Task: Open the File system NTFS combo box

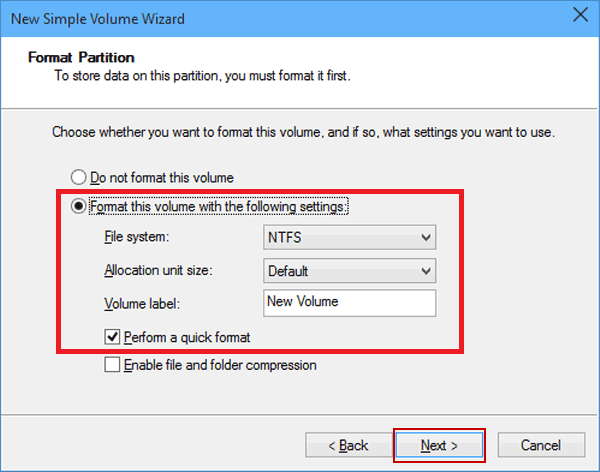Action: [x=349, y=237]
